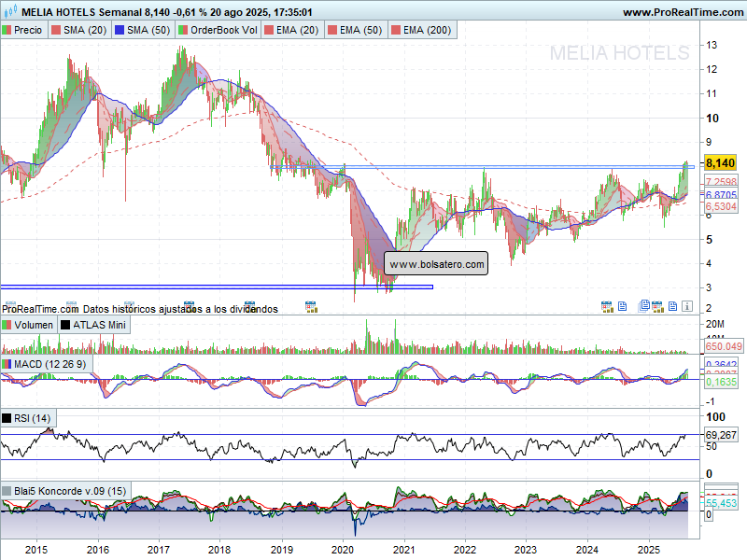747x560 pixels.
Task: Select the SMA (50) indicator label
Action: click(145, 30)
